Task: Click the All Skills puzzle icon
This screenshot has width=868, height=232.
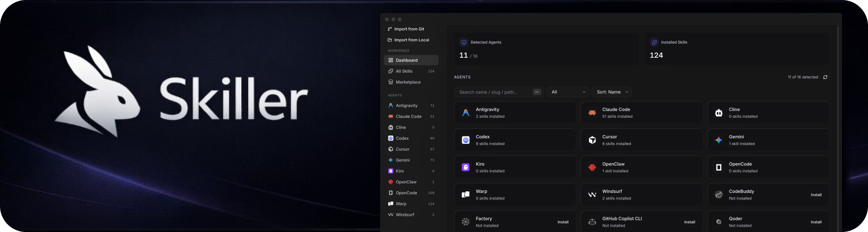Action: coord(391,71)
